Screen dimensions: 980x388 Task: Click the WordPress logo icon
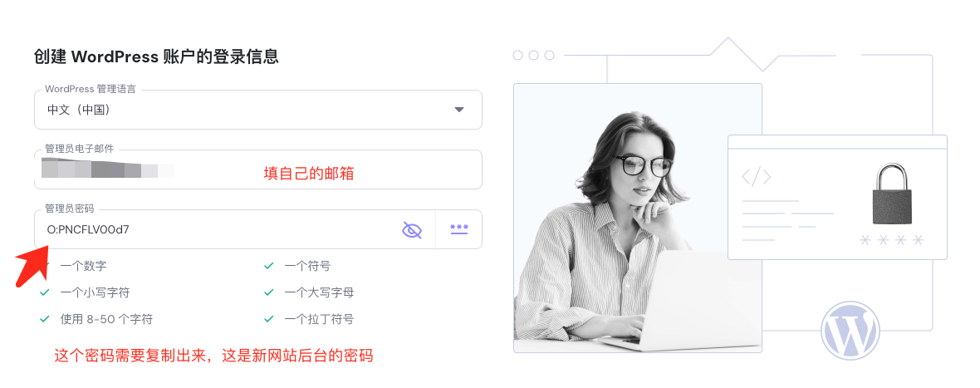click(x=850, y=332)
